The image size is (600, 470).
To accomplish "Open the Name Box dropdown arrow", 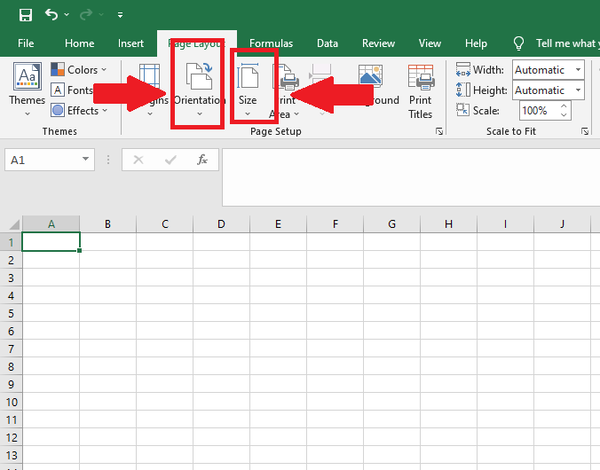I will coord(86,159).
